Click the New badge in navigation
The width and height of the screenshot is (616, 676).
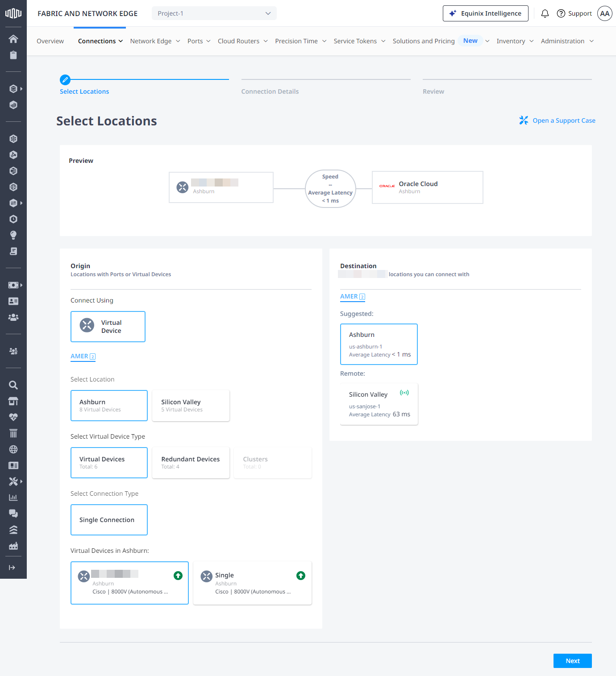470,41
